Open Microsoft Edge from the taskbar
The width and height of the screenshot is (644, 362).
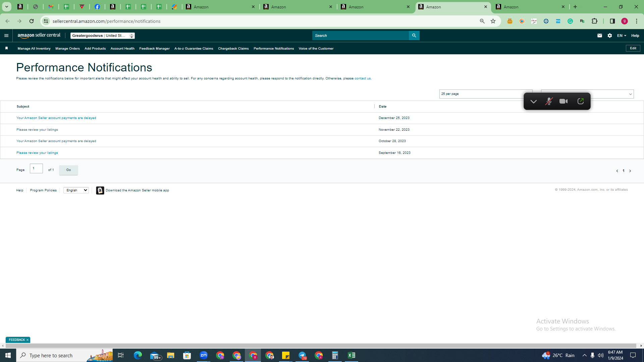(x=138, y=355)
